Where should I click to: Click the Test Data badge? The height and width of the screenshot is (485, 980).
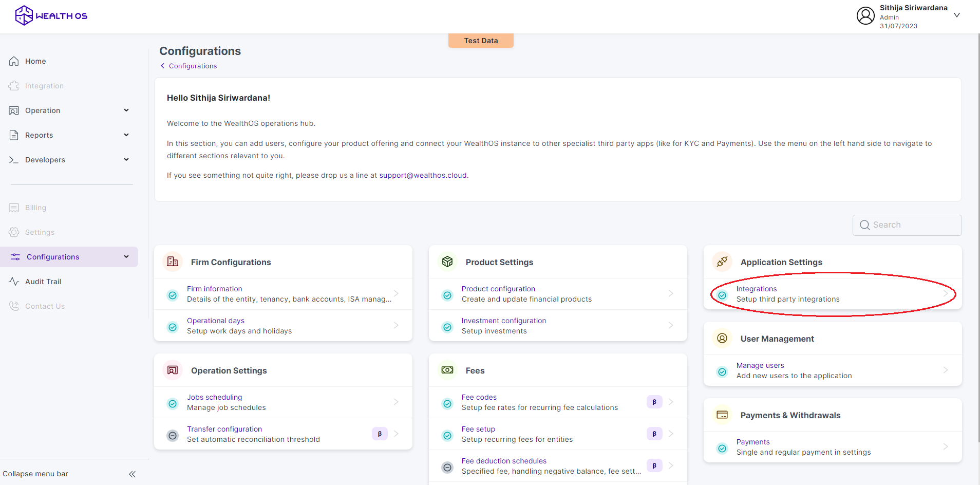[x=481, y=41]
